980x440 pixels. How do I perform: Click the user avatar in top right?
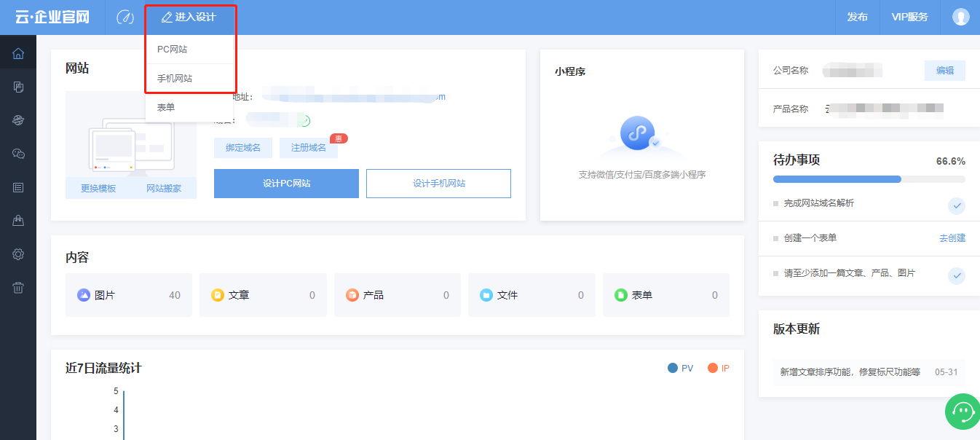tap(961, 17)
